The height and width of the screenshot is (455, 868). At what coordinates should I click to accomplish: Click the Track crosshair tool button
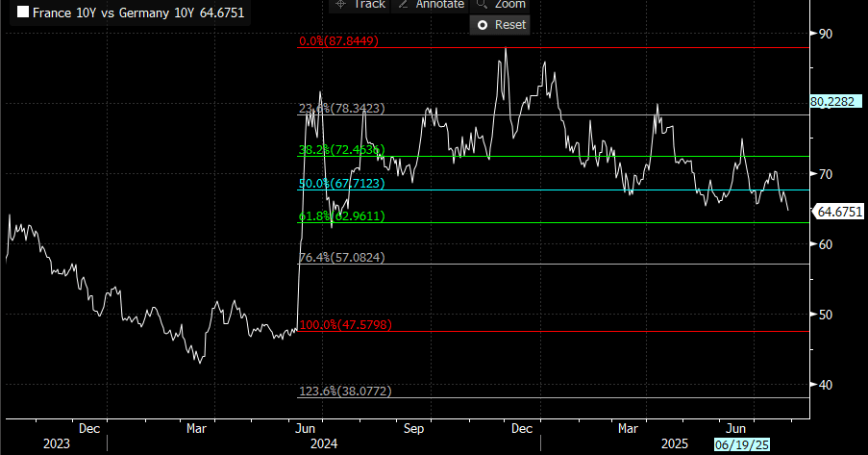click(x=360, y=5)
